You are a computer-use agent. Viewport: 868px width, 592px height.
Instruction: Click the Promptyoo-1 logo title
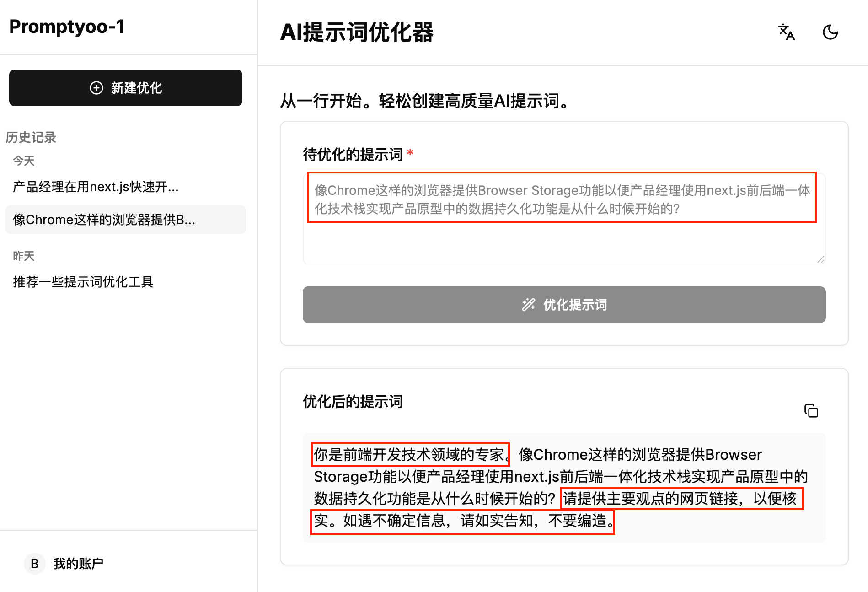tap(67, 27)
